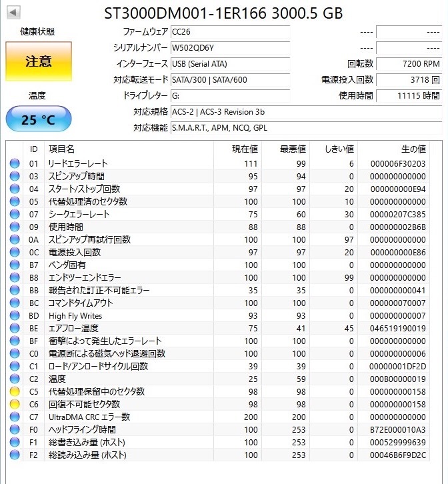Image resolution: width=448 pixels, height=484 pixels.
Task: Click status icon for High Fly Writes row
Action: 15,315
